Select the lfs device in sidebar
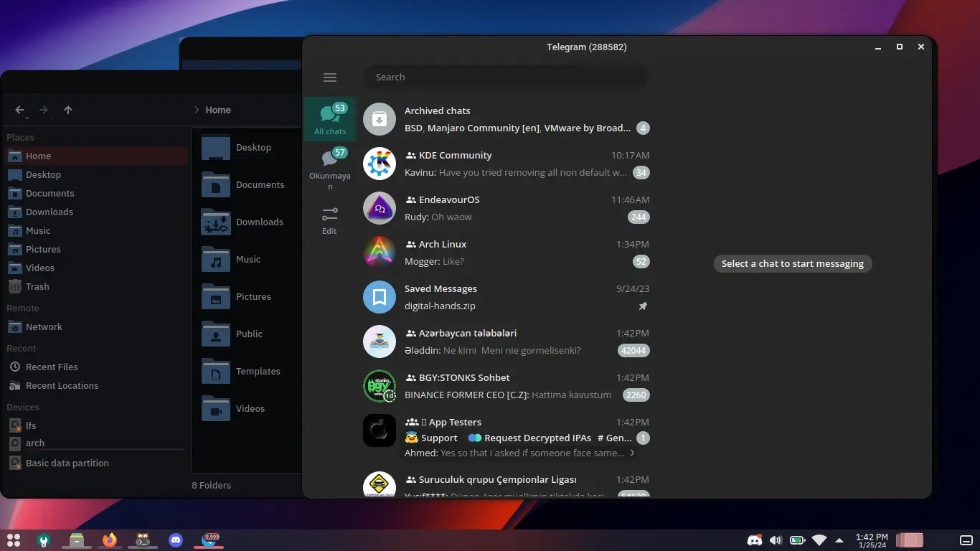This screenshot has width=980, height=551. (x=97, y=425)
